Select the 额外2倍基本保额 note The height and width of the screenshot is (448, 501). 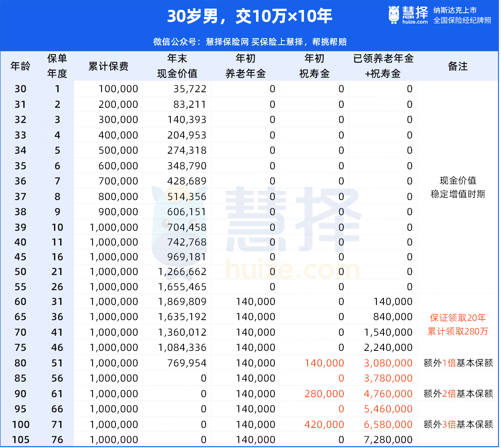(458, 394)
